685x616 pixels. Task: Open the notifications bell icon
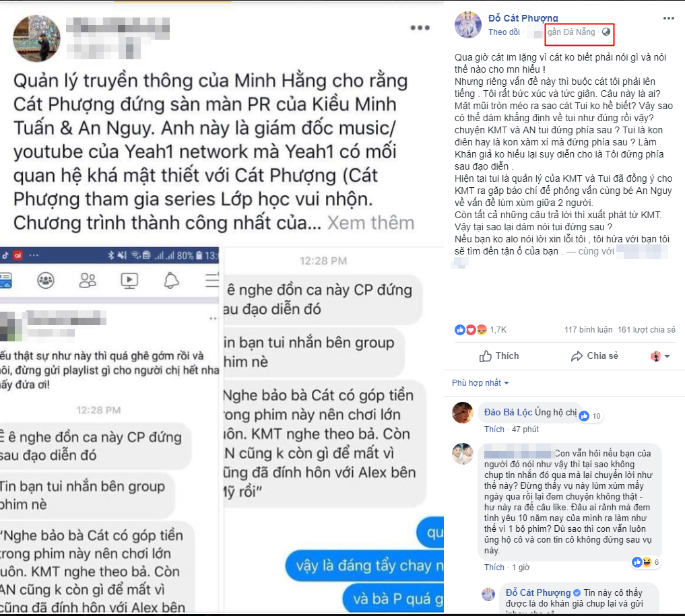point(171,280)
